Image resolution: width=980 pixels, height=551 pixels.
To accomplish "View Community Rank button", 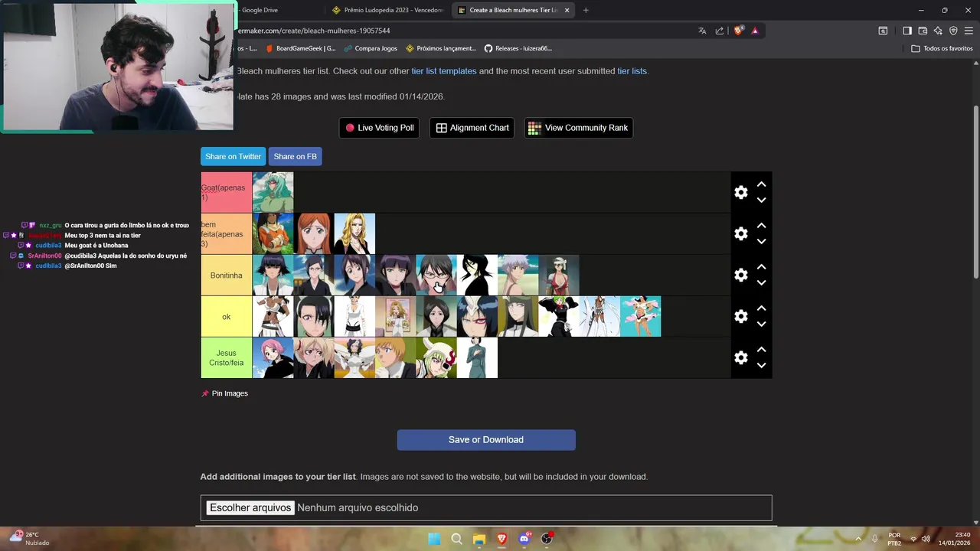I will point(578,128).
